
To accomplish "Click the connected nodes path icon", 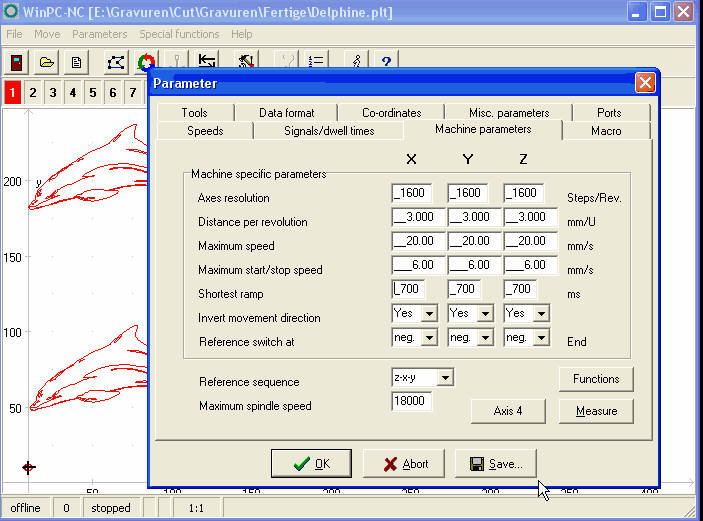I will tap(116, 62).
